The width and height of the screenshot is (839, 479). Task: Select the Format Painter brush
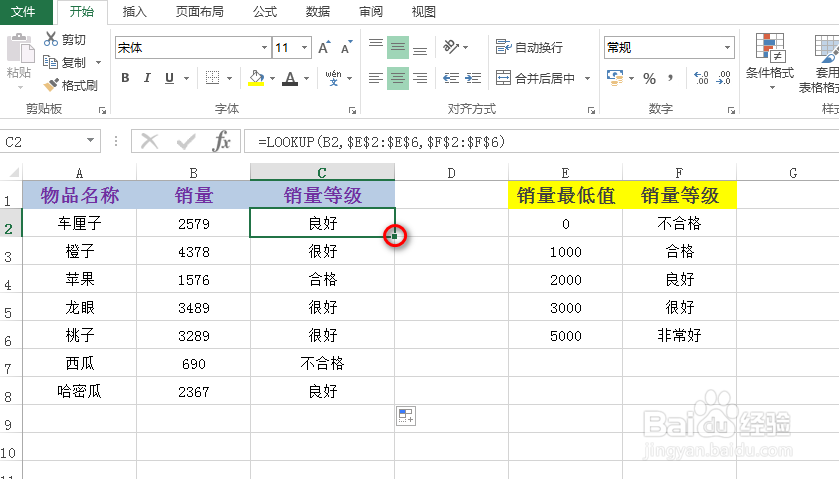(51, 85)
